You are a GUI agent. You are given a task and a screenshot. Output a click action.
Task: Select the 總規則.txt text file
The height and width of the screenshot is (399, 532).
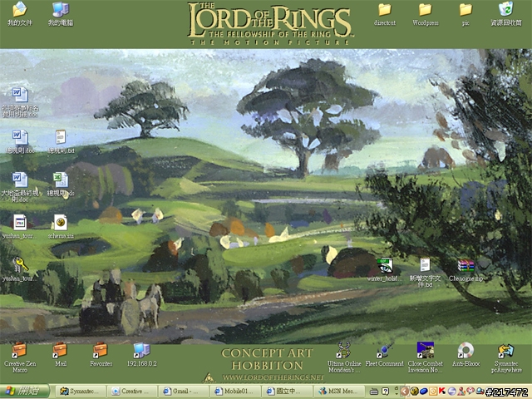point(61,142)
